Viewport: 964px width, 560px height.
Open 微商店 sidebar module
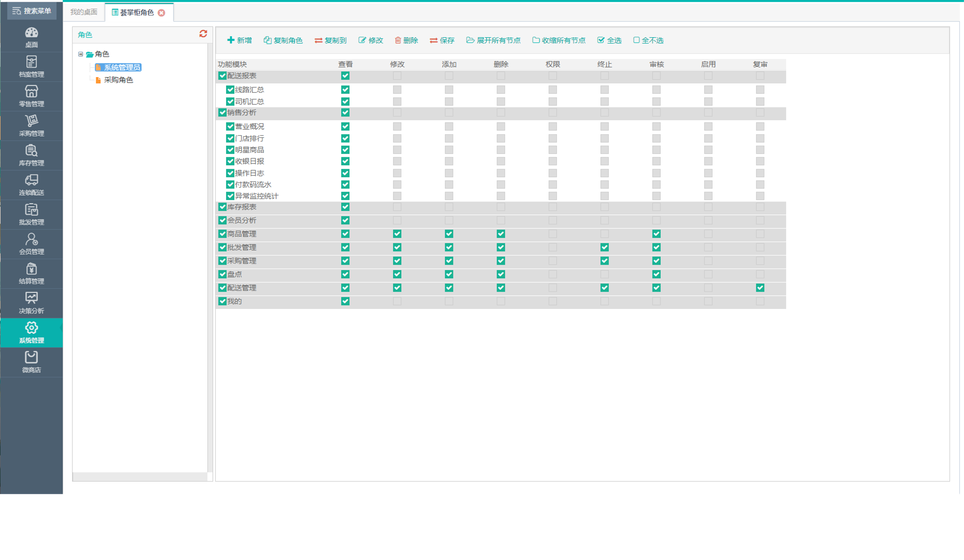click(31, 362)
